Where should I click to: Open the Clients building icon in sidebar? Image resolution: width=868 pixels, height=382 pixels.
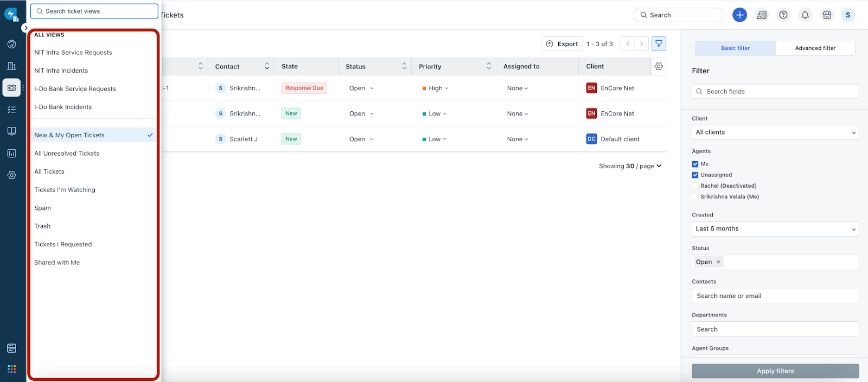[11, 66]
